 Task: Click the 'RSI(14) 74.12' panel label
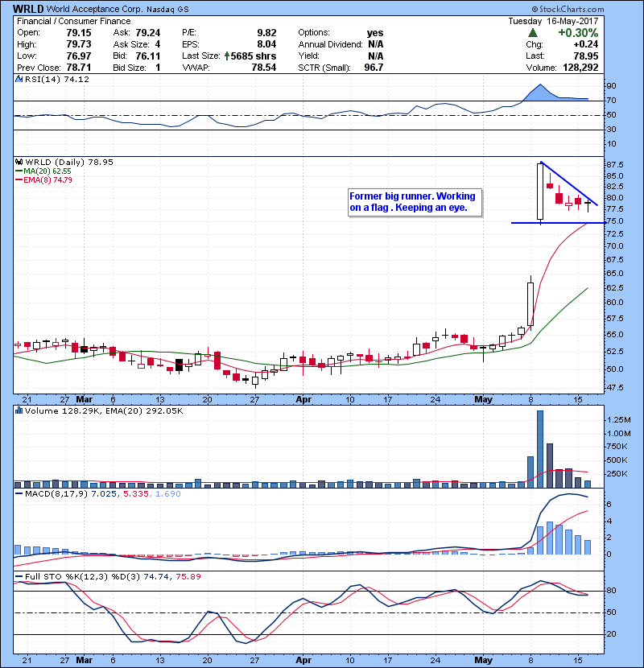(x=57, y=79)
